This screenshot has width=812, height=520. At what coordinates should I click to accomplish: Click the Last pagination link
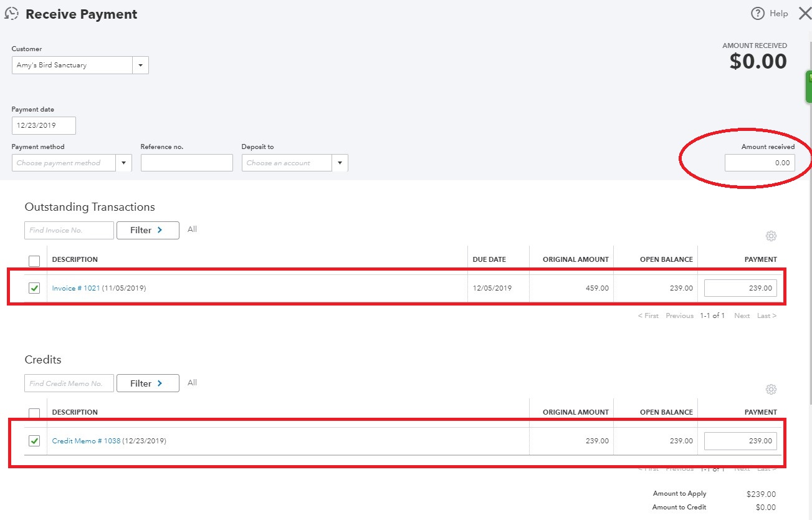click(766, 315)
